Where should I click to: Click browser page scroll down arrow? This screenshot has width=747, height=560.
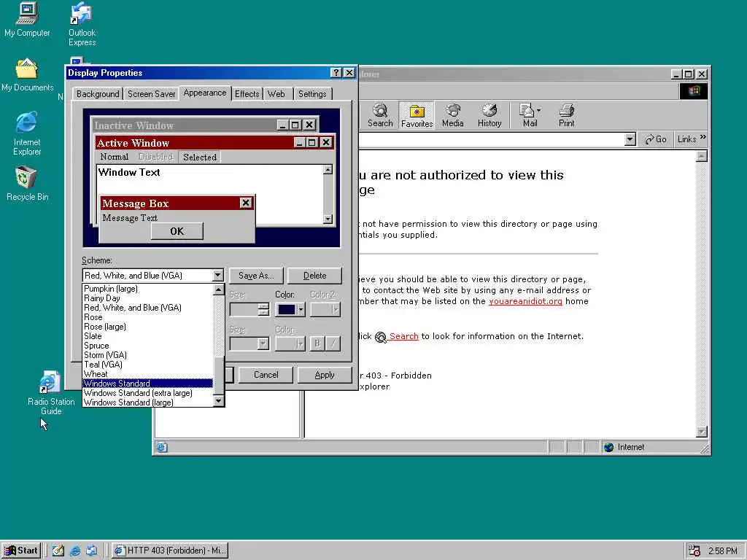(701, 432)
